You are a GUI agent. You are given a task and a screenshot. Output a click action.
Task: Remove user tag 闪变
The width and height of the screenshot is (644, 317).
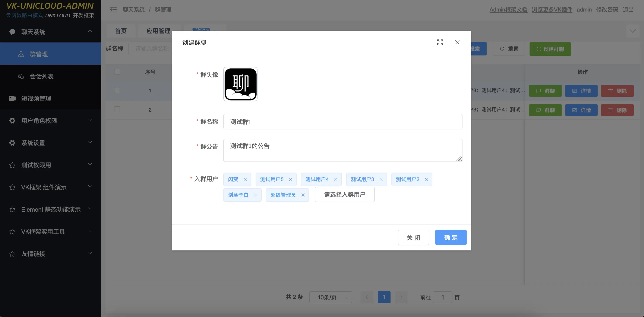(245, 179)
